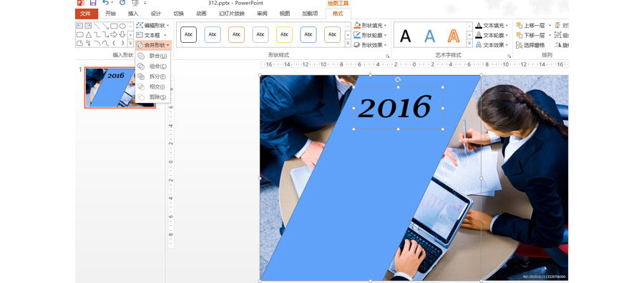Choose 联合(U) from merge shapes menu

[152, 56]
